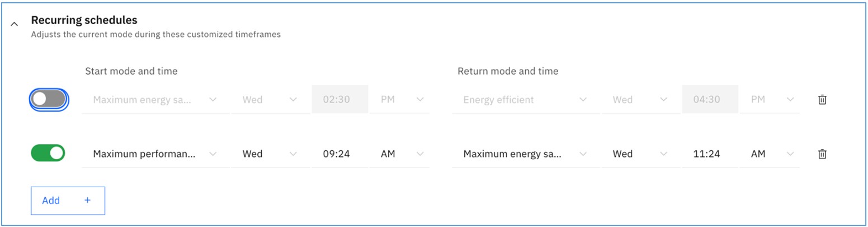Change AM selector next to 11:24

pos(770,154)
